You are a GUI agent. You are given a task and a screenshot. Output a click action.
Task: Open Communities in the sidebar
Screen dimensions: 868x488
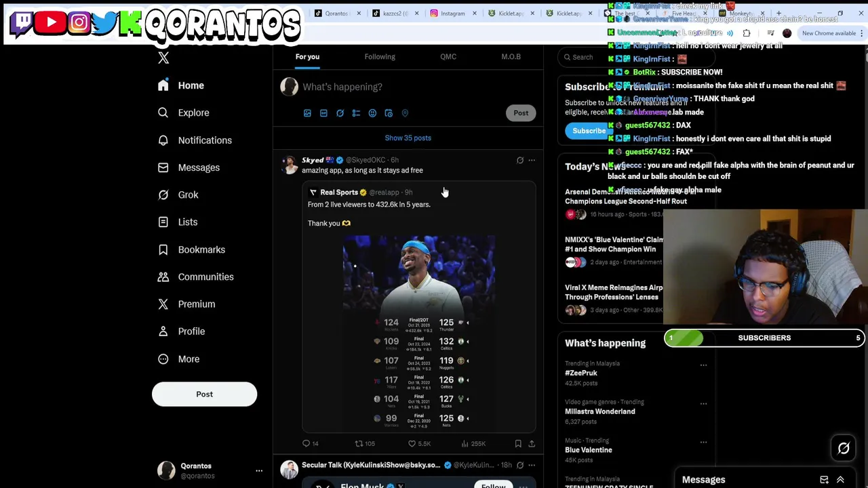tap(196, 277)
